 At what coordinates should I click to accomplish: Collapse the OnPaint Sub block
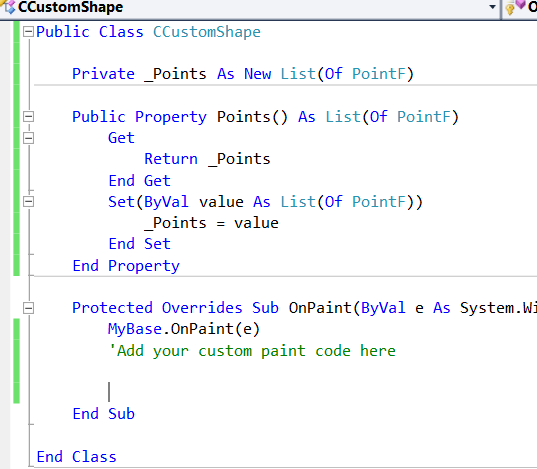tap(28, 308)
